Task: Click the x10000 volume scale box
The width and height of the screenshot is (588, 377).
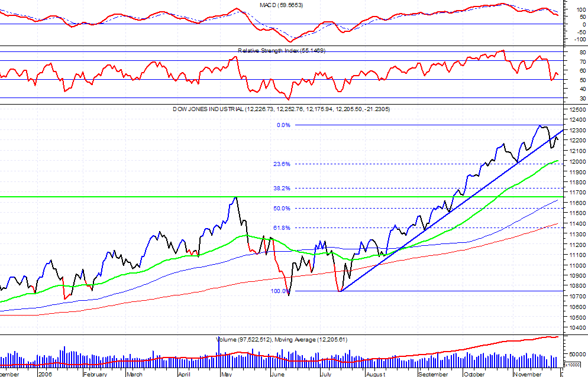Action: (x=571, y=365)
